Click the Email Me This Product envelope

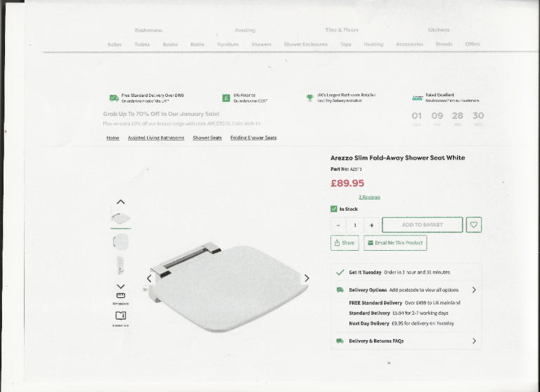371,242
